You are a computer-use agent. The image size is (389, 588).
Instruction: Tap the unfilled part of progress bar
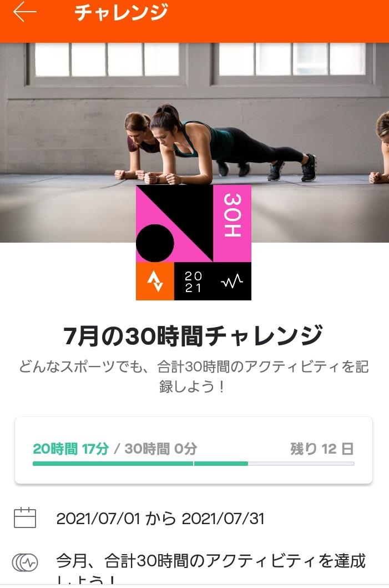pyautogui.click(x=301, y=464)
